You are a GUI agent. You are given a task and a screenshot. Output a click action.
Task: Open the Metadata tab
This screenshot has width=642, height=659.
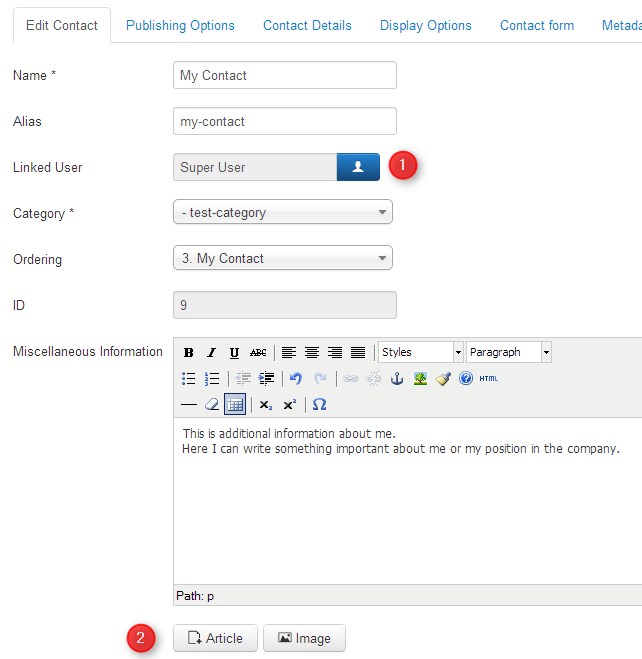pyautogui.click(x=622, y=25)
